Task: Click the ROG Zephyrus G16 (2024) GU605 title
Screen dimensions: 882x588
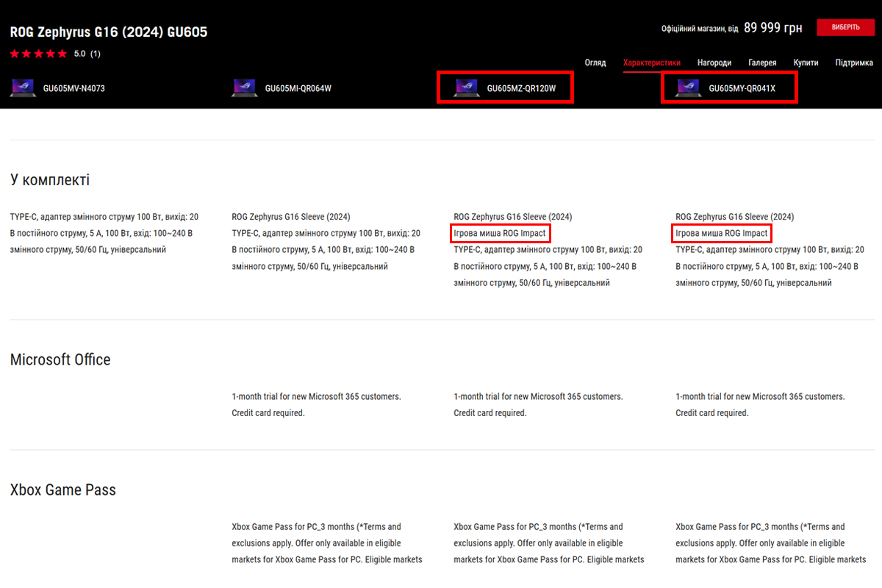Action: (x=109, y=32)
